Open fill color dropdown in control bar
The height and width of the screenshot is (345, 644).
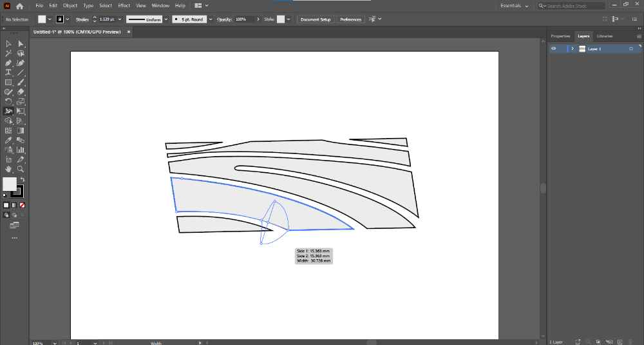click(50, 19)
